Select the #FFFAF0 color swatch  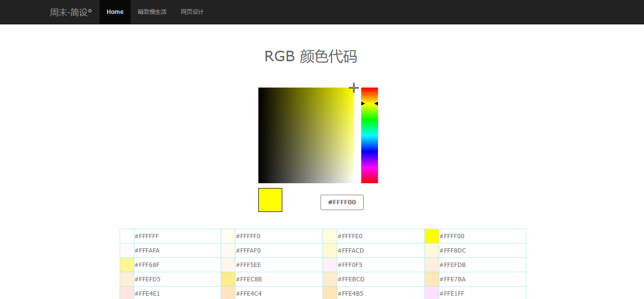tap(228, 251)
